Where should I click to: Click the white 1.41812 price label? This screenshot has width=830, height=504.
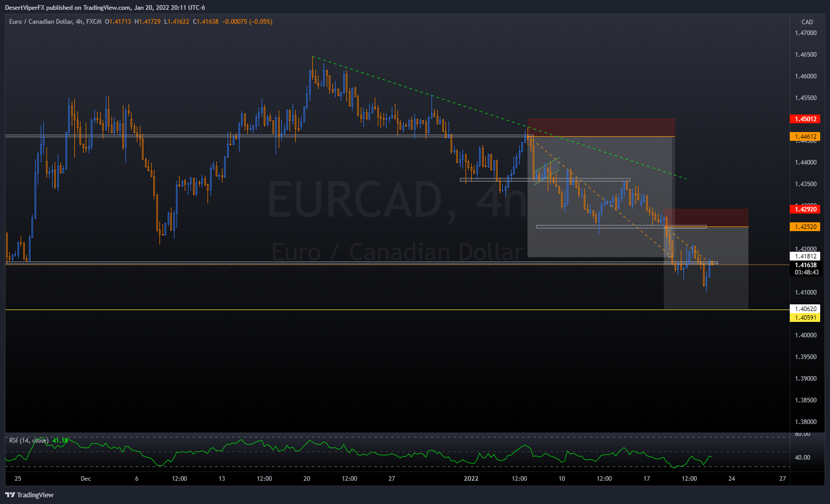(x=805, y=256)
